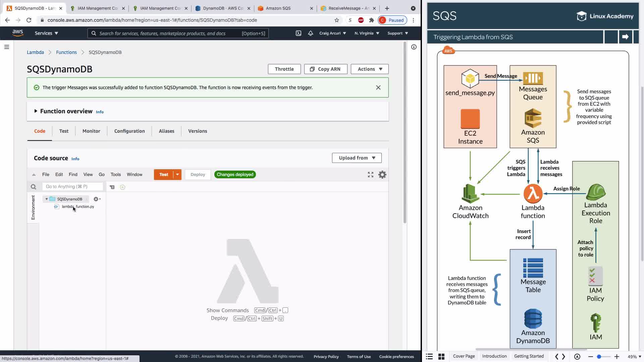Viewport: 644px width, 362px height.
Task: Collapse the SQSDynamoDB folder tree
Action: [47, 199]
